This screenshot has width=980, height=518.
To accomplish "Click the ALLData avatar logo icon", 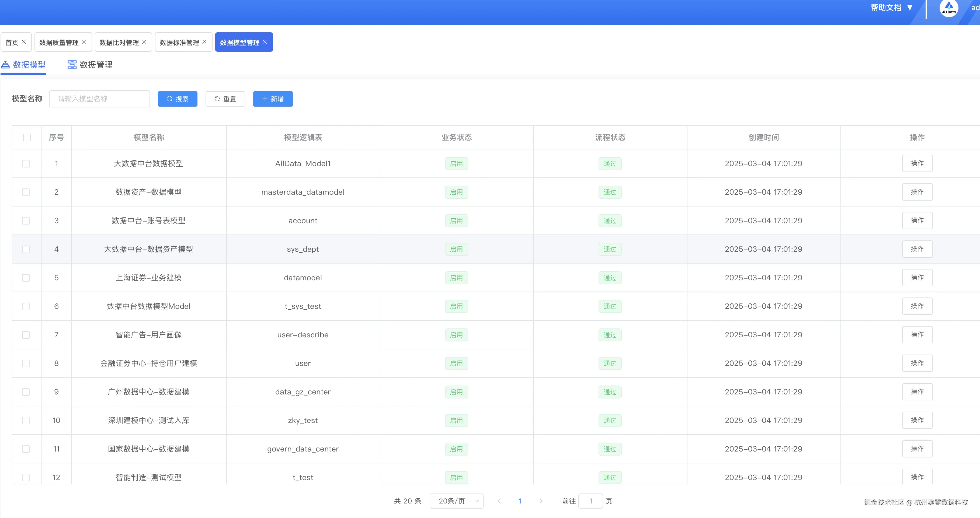I will point(948,8).
